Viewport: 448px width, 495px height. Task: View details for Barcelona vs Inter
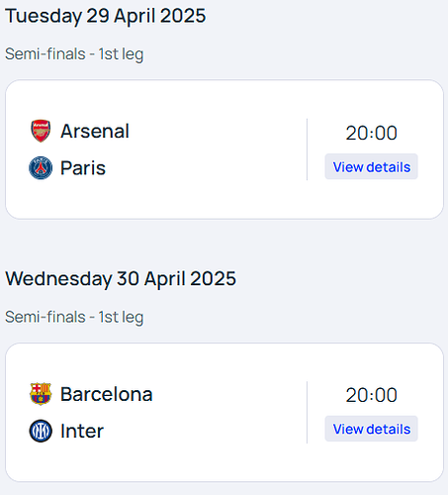coord(371,429)
